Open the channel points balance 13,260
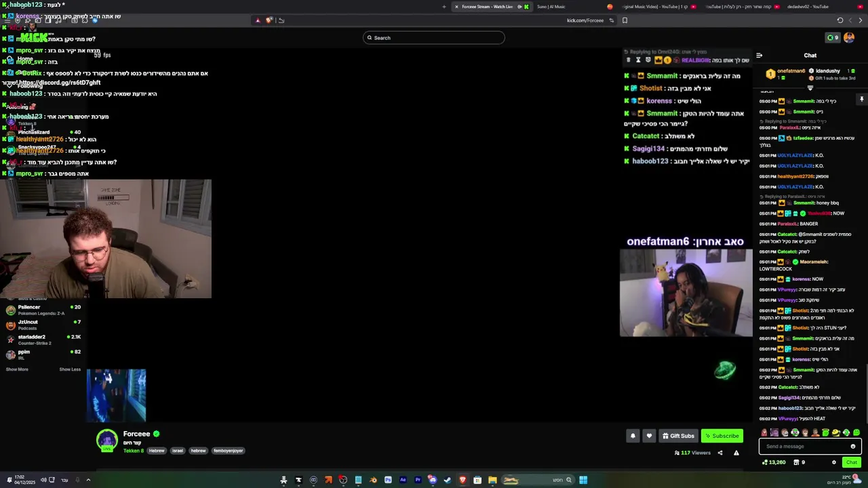This screenshot has width=868, height=488. pyautogui.click(x=774, y=462)
